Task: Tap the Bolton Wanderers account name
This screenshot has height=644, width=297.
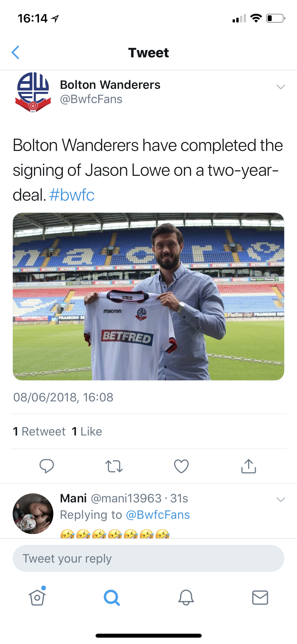Action: tap(110, 85)
